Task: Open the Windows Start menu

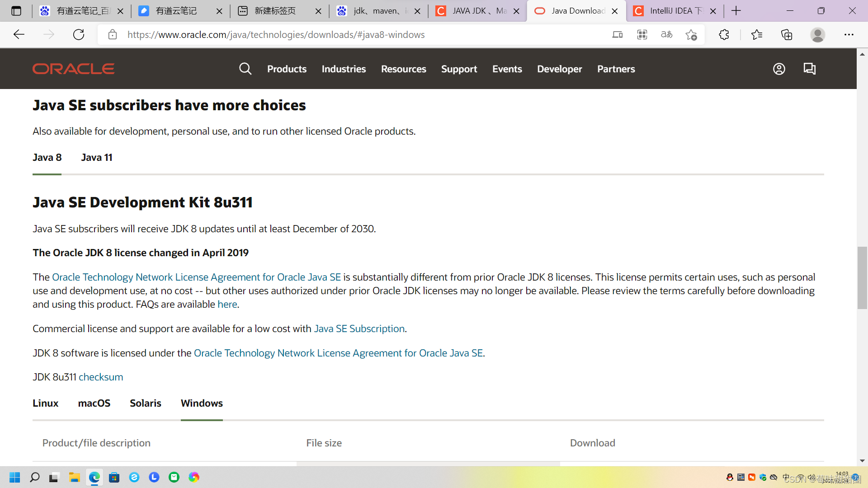Action: pyautogui.click(x=14, y=477)
